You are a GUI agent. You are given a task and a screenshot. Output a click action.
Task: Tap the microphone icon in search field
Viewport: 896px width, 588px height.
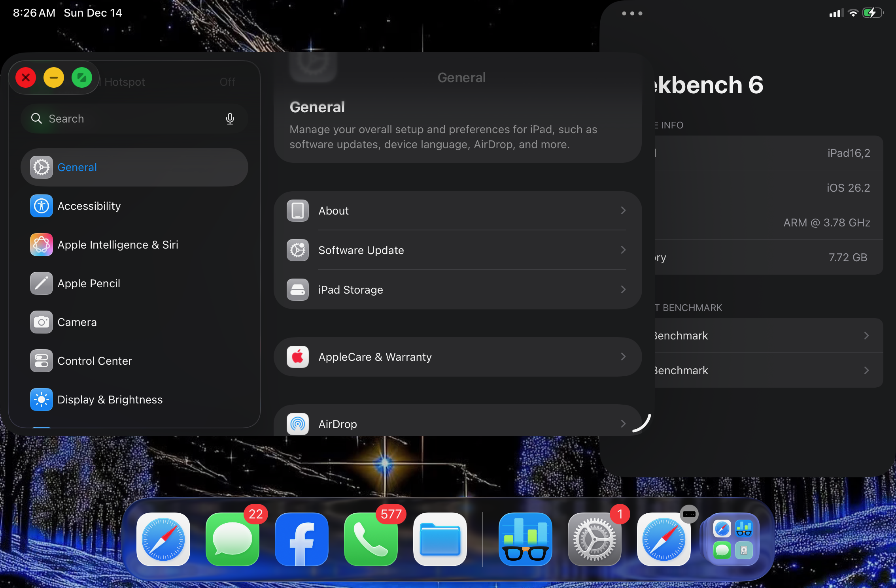click(230, 119)
